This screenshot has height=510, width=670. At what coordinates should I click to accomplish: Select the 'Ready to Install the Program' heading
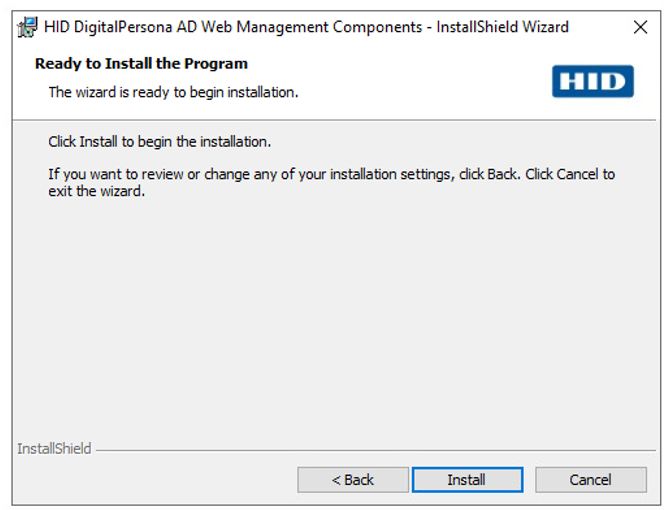point(141,64)
